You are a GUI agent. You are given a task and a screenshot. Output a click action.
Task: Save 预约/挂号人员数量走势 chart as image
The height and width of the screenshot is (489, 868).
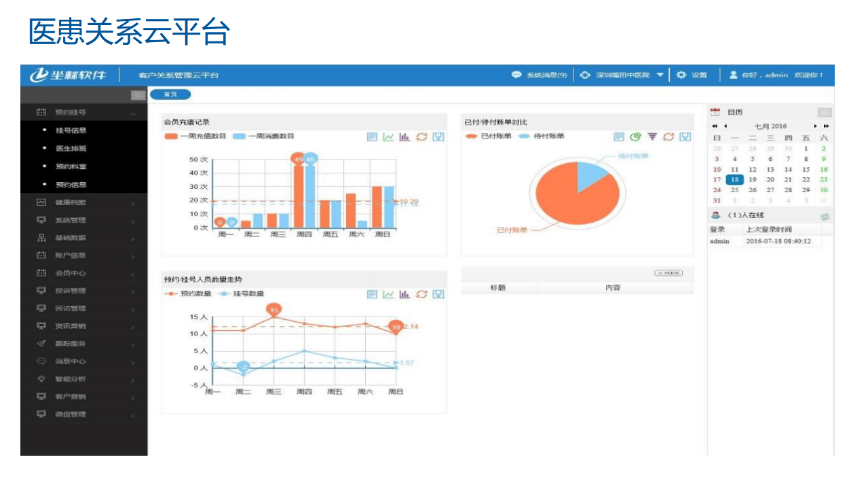pos(438,294)
